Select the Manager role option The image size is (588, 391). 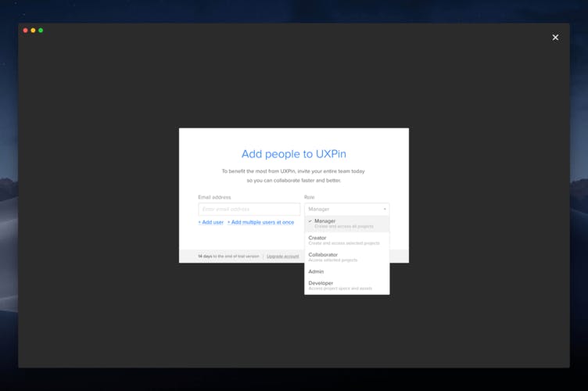347,224
